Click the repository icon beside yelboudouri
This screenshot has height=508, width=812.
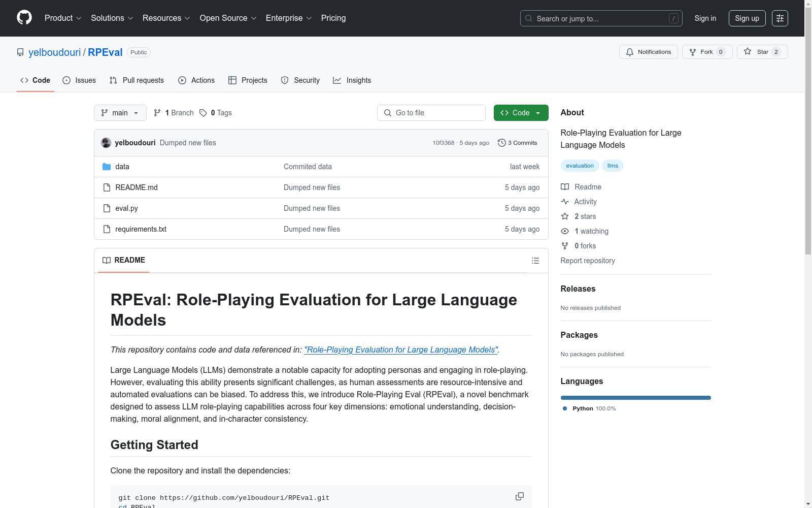tap(20, 52)
